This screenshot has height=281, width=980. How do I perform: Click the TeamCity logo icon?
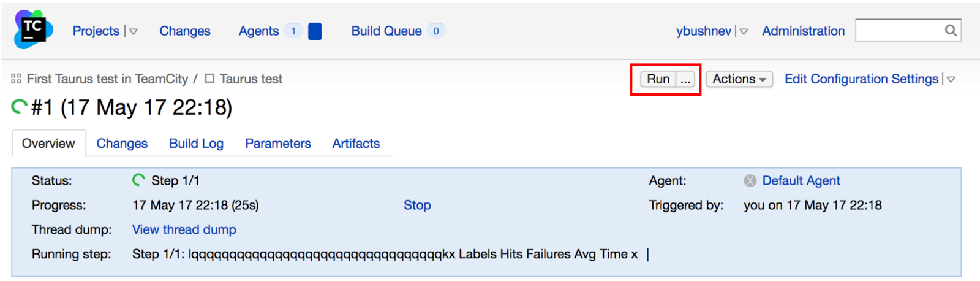point(33,29)
